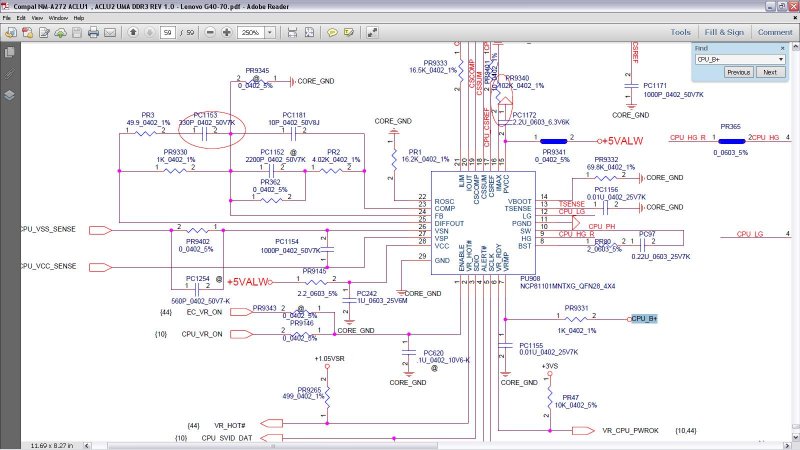Click the NCP81101MNTXG_QFN28_4X4 part text
The image size is (800, 450).
point(567,286)
